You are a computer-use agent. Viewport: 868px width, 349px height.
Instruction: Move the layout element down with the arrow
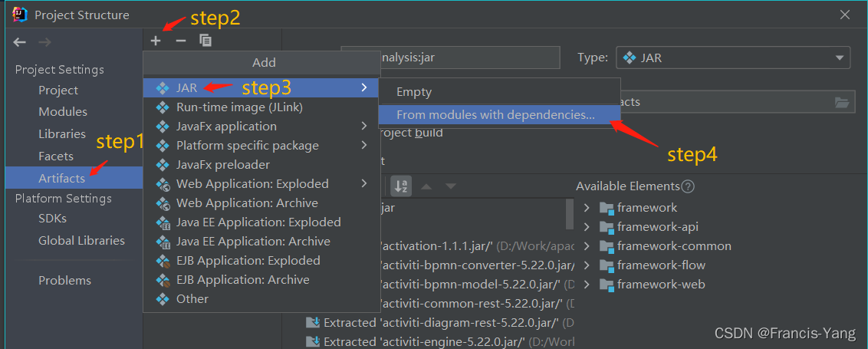[451, 186]
